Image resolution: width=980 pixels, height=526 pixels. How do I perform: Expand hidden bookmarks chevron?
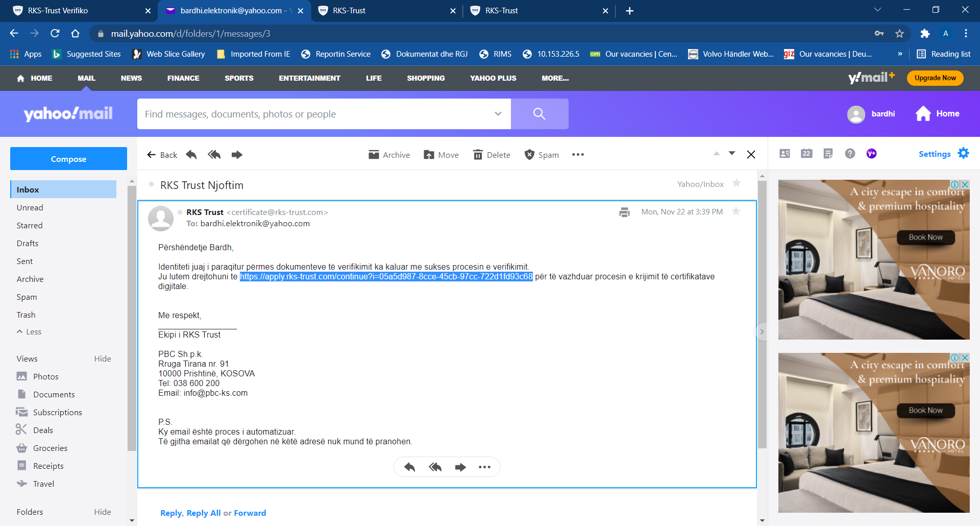tap(900, 54)
